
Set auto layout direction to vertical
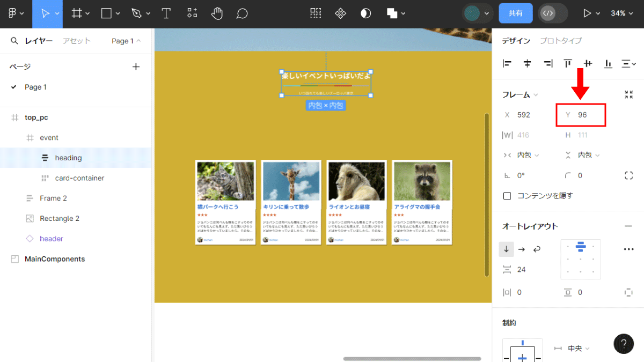pos(506,249)
